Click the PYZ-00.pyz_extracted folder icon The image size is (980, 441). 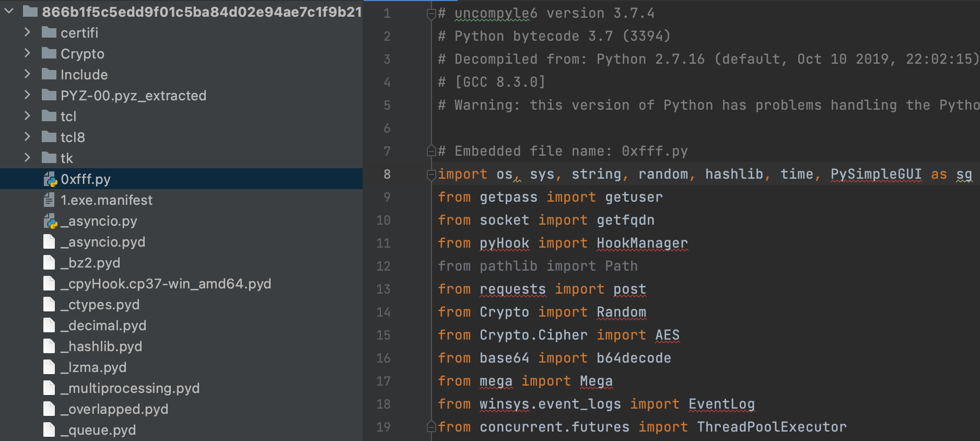click(49, 96)
